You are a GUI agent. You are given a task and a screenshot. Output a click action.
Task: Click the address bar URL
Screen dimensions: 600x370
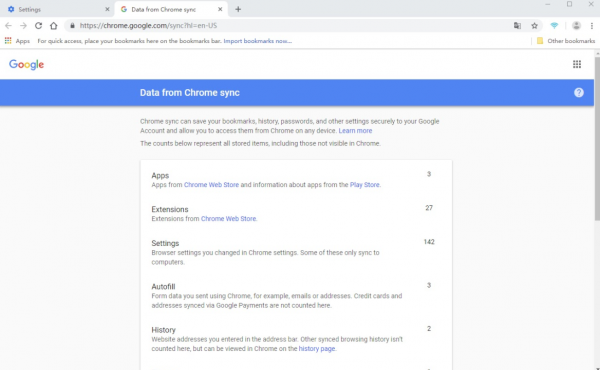(148, 26)
